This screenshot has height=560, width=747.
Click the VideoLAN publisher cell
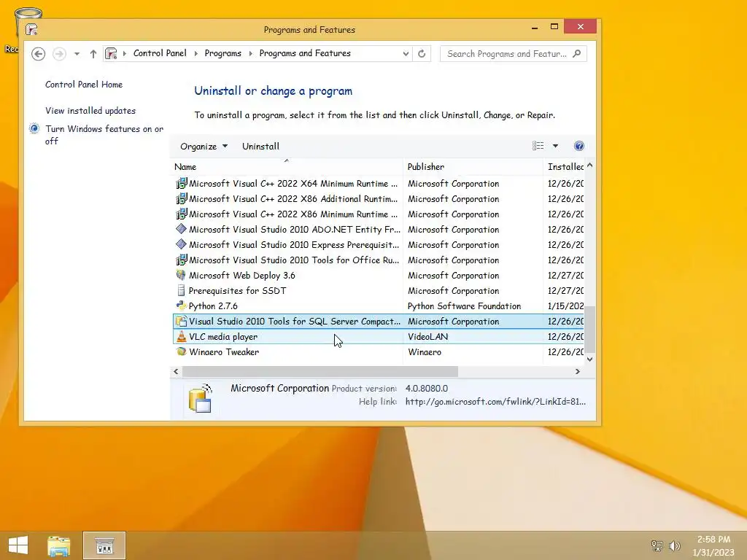[x=427, y=337]
